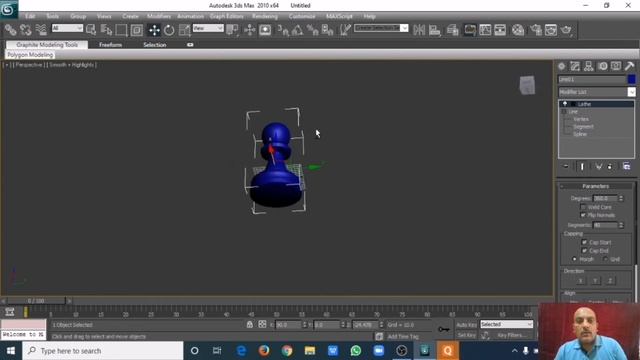The width and height of the screenshot is (640, 360).
Task: Click the Mirror tool icon
Action: tap(419, 30)
